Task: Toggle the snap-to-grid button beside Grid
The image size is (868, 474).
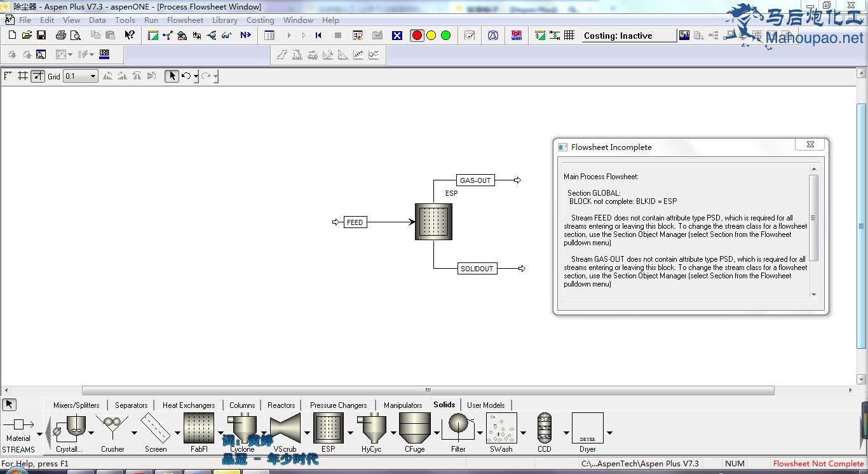Action: tap(38, 76)
